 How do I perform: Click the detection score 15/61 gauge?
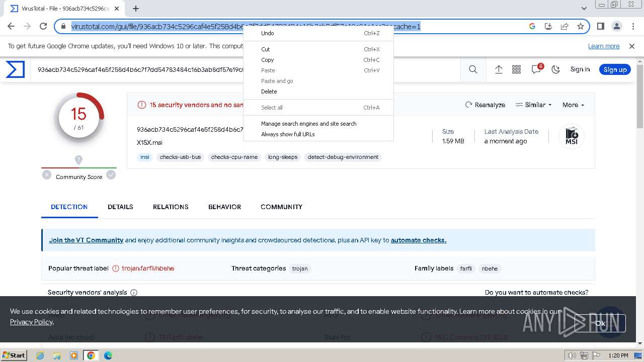(79, 118)
